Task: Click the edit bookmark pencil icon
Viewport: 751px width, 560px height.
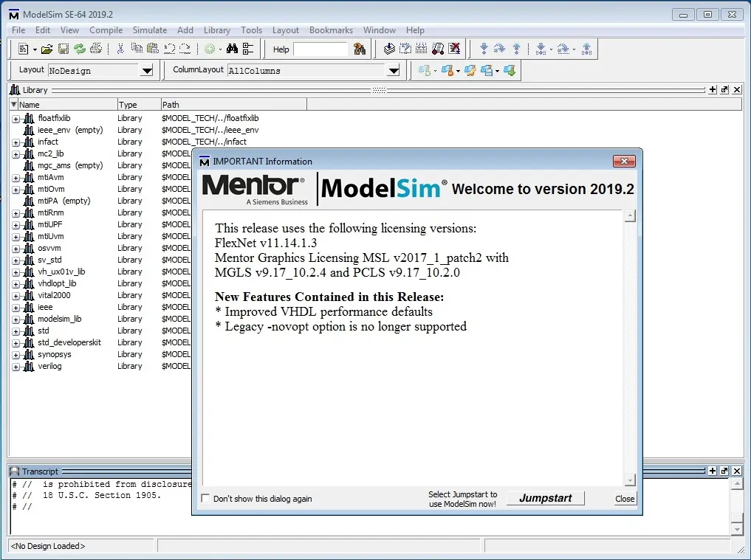Action: 470,71
